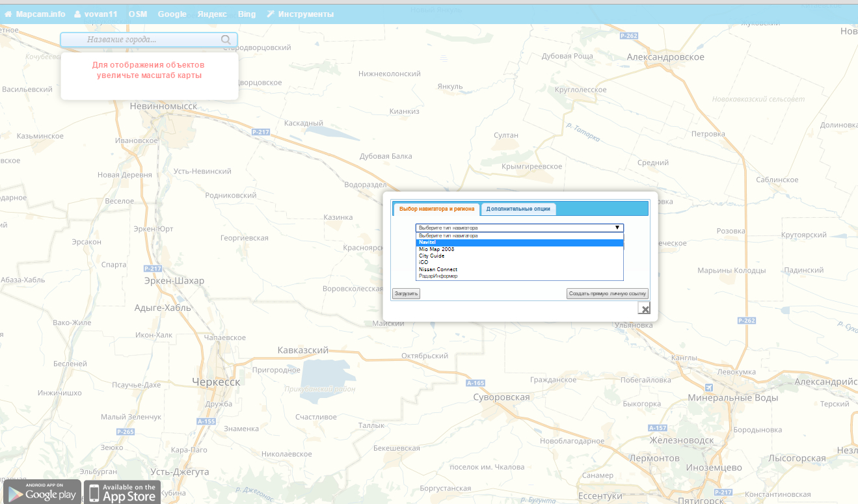Screen dimensions: 858x504
Task: Pick City Guide in the dropdown list
Action: pos(432,256)
